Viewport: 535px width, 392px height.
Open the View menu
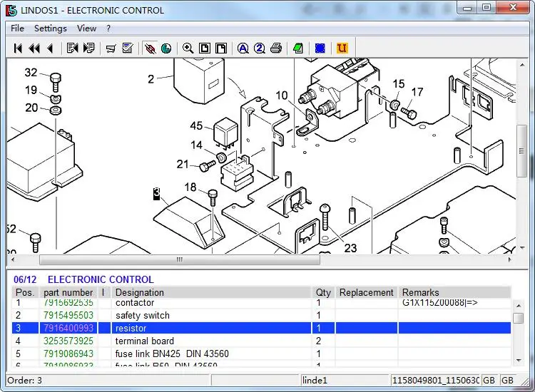86,29
